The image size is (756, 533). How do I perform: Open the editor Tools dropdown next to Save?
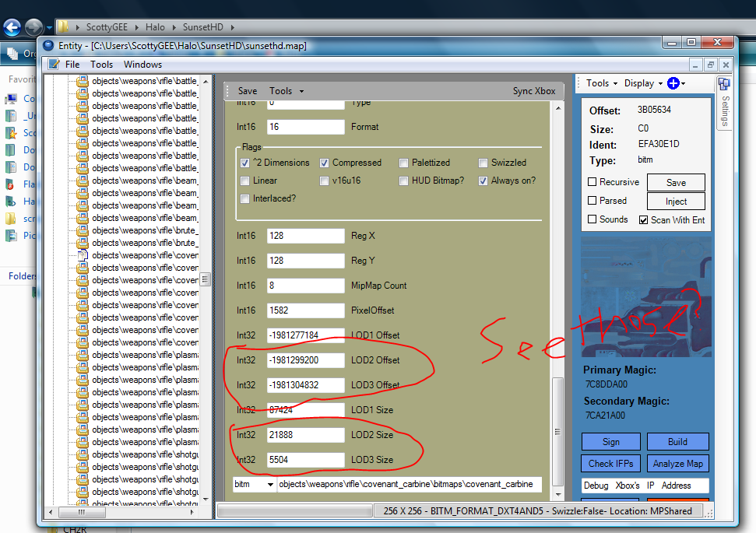pyautogui.click(x=287, y=91)
